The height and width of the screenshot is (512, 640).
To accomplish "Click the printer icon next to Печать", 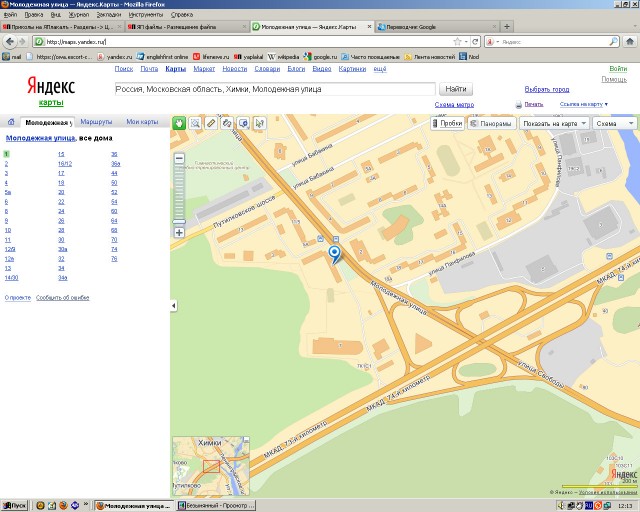I will point(518,104).
